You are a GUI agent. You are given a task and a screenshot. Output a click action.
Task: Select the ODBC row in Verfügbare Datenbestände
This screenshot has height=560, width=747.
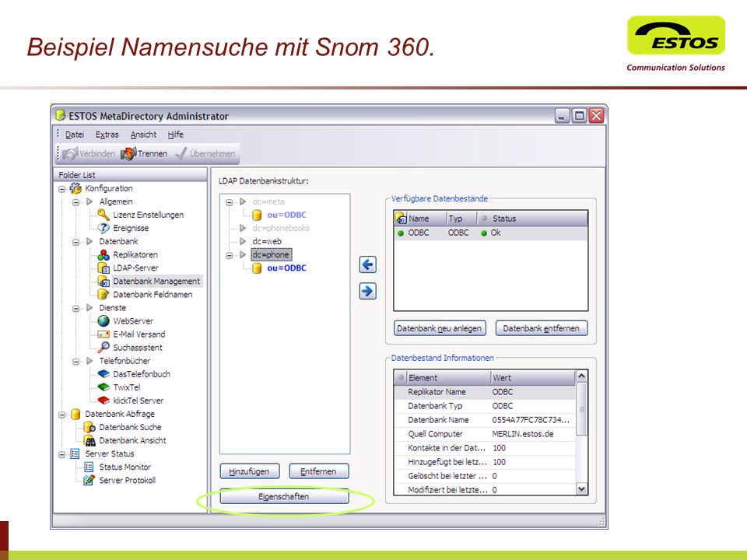[x=491, y=233]
